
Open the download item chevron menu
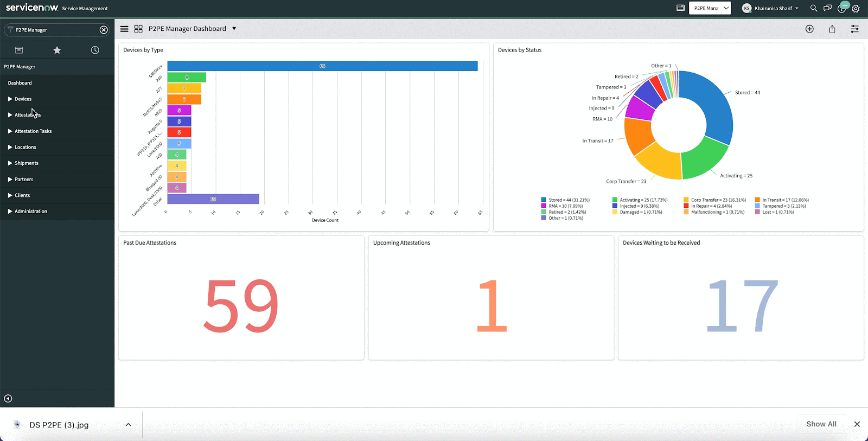pos(128,425)
